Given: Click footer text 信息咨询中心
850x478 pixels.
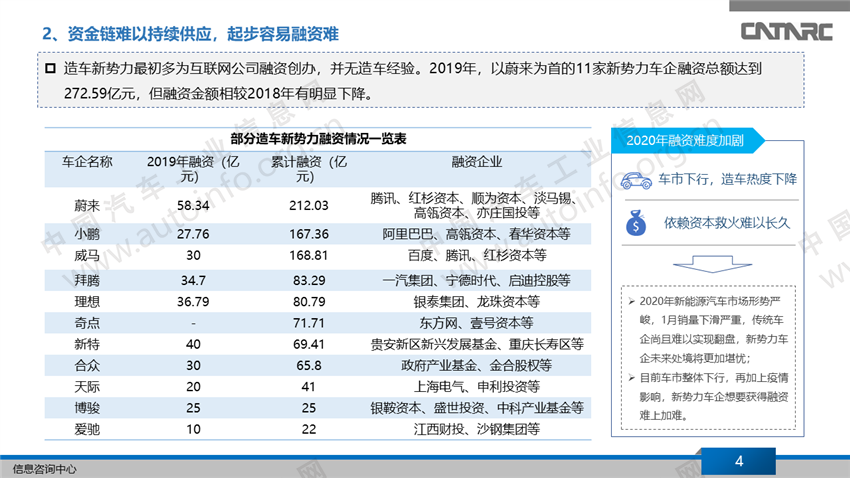Looking at the screenshot, I should point(44,469).
